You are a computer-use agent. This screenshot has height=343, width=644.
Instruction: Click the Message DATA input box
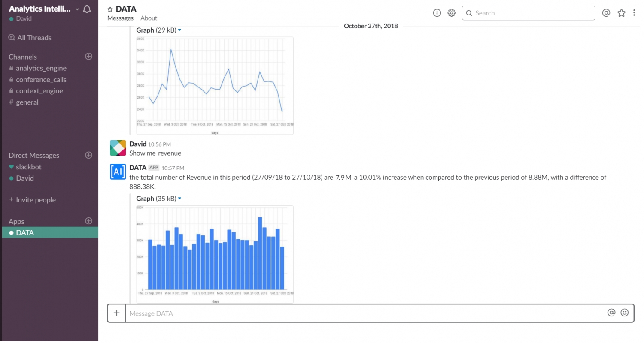coord(365,313)
